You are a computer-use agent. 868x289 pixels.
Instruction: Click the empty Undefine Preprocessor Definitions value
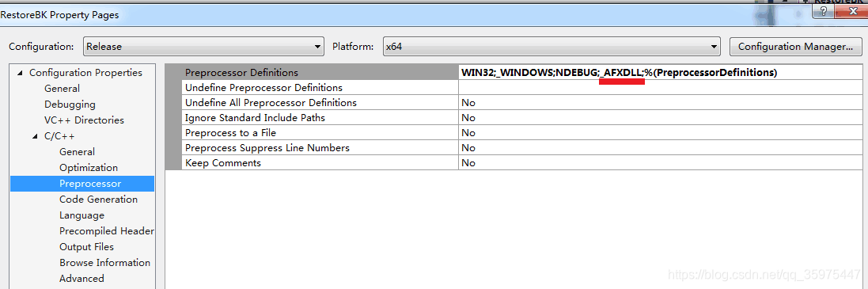[x=661, y=87]
